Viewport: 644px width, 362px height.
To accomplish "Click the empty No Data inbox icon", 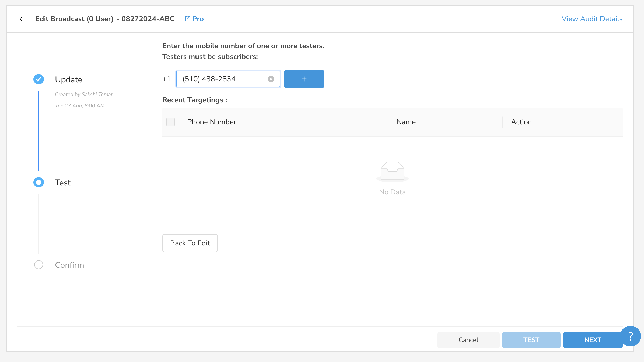I will (x=392, y=171).
